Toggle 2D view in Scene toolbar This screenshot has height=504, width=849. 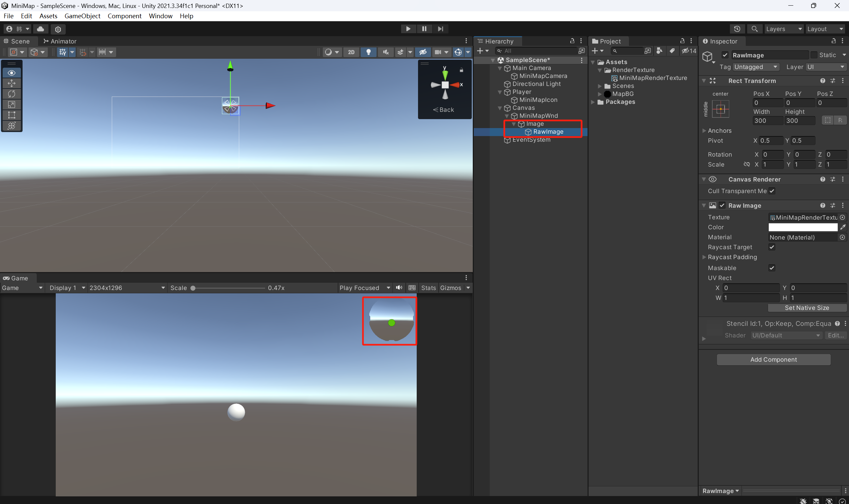pos(351,52)
